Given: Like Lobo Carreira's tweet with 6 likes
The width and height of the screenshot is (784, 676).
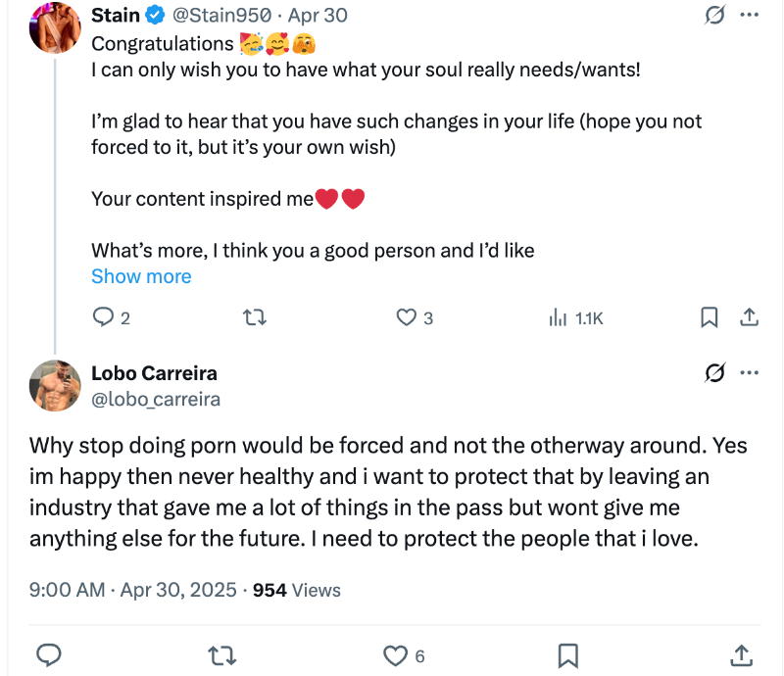Looking at the screenshot, I should click(x=395, y=654).
